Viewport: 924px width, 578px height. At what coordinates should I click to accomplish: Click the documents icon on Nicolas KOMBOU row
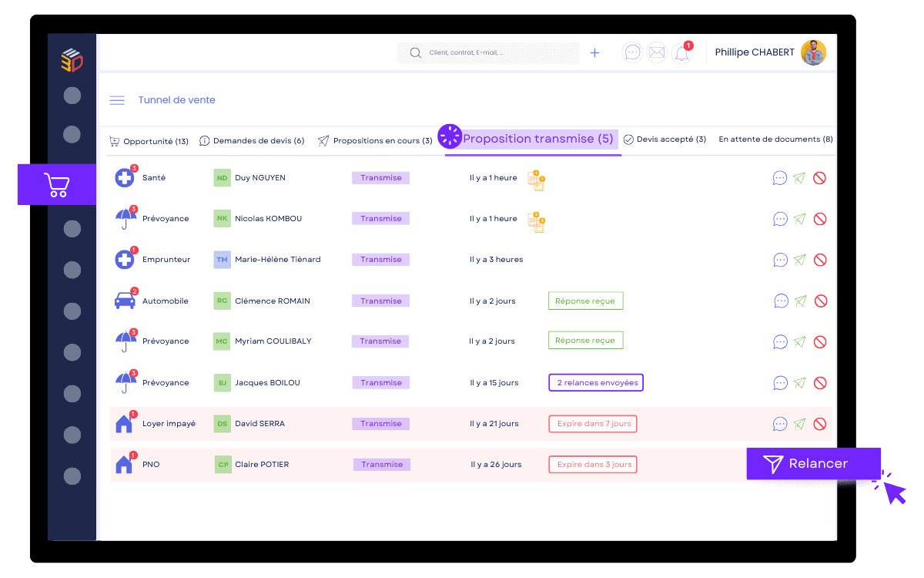[536, 220]
